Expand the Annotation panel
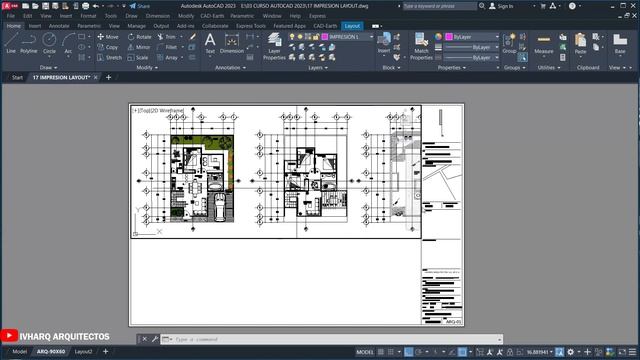 click(x=230, y=68)
